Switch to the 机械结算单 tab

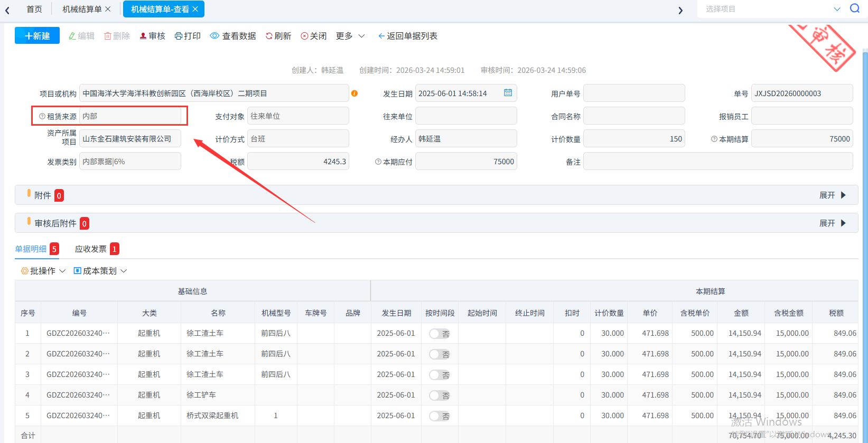tap(82, 9)
